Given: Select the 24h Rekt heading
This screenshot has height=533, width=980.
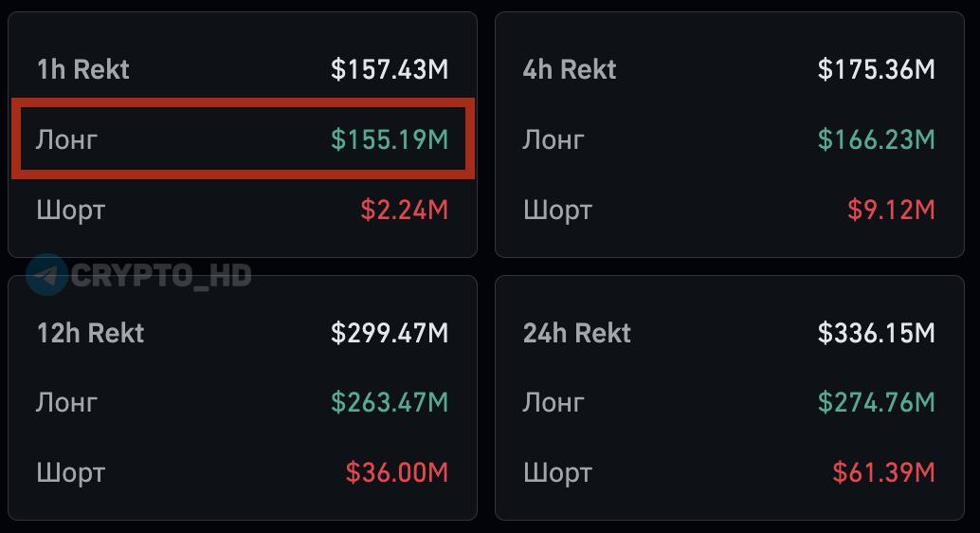Looking at the screenshot, I should tap(577, 333).
